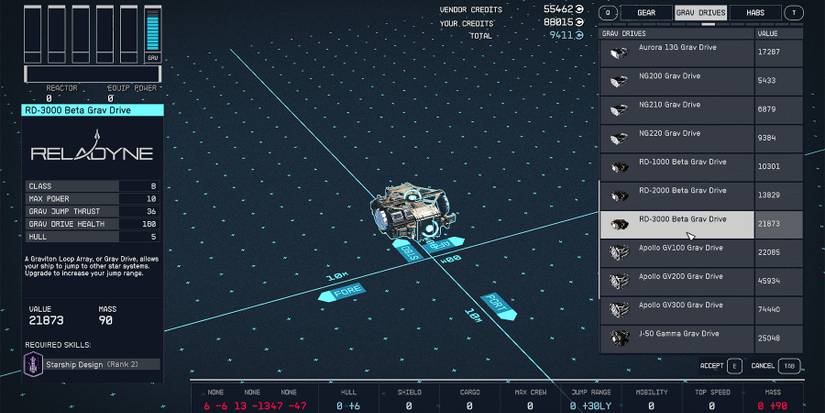This screenshot has width=825, height=413.
Task: Click the ACCEPT button
Action: 722,366
